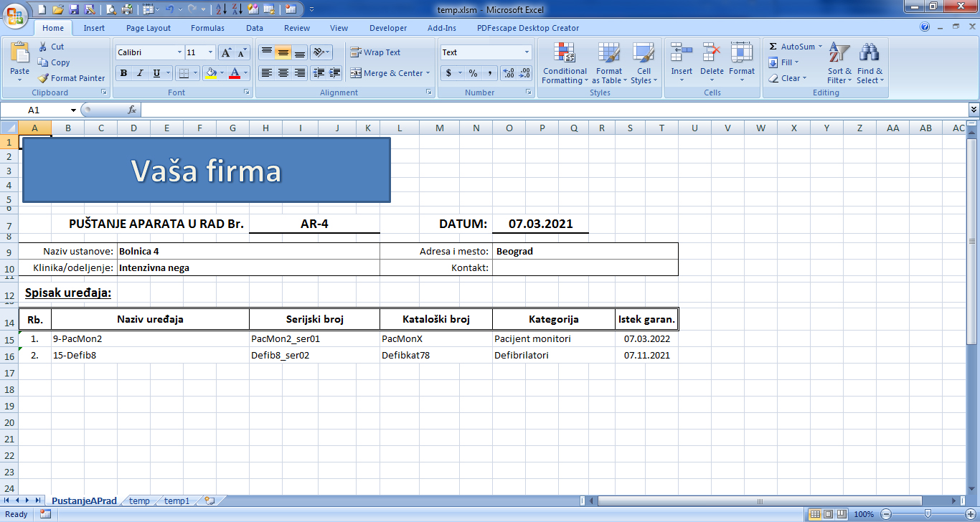Click the macro recording icon in status bar

(45, 514)
